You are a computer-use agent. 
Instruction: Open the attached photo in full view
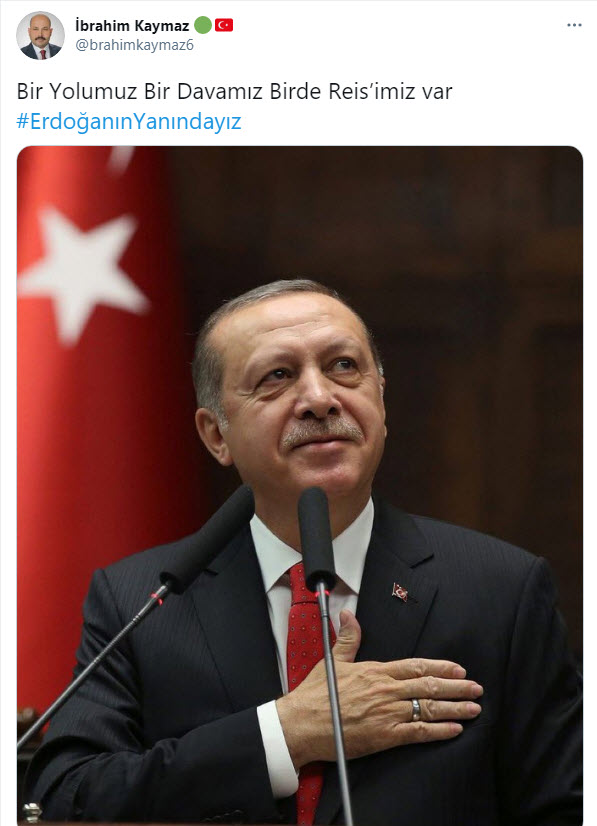tap(300, 485)
